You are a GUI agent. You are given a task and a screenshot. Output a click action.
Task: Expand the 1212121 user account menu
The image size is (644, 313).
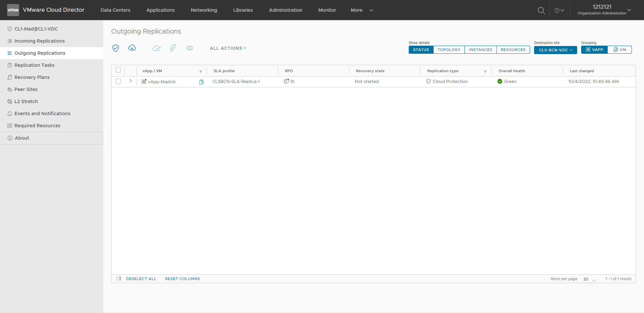coord(604,10)
